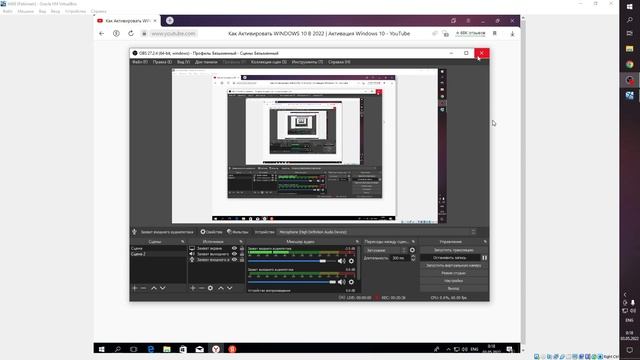Select Сцена 2 in the Scenes list

pos(158,254)
